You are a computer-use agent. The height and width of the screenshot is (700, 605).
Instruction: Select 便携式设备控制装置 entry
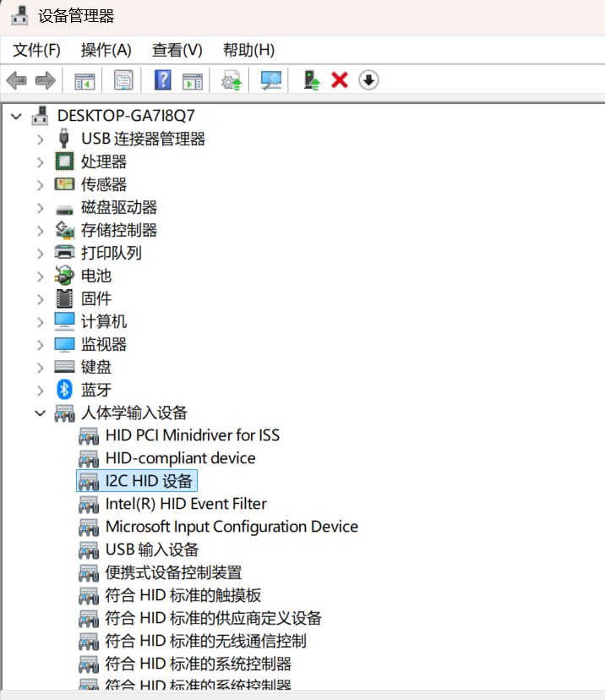(173, 572)
